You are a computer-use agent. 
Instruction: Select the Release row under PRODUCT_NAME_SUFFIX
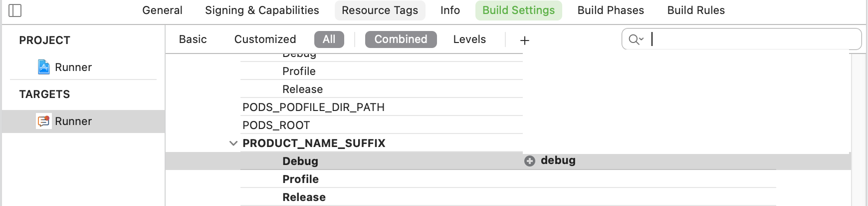(x=304, y=197)
